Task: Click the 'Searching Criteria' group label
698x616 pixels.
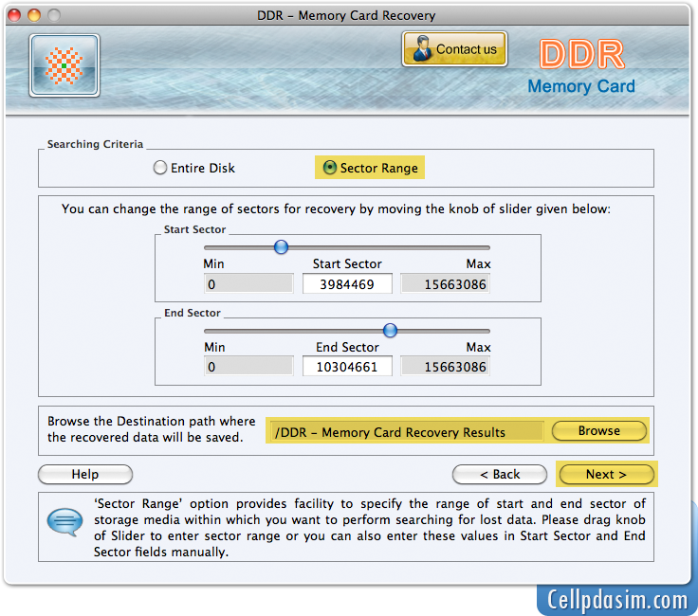Action: coord(95,144)
